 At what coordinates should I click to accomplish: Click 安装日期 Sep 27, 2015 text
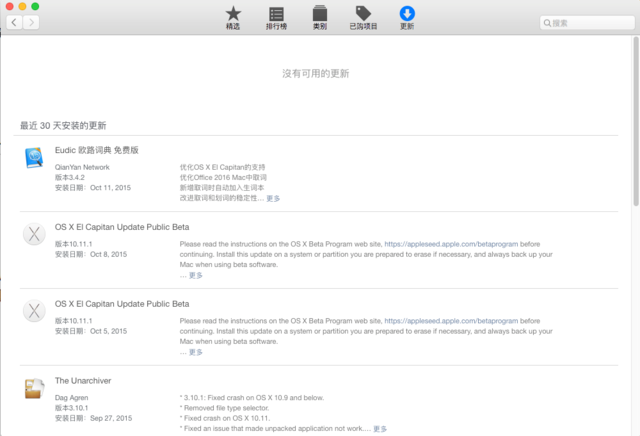(93, 418)
